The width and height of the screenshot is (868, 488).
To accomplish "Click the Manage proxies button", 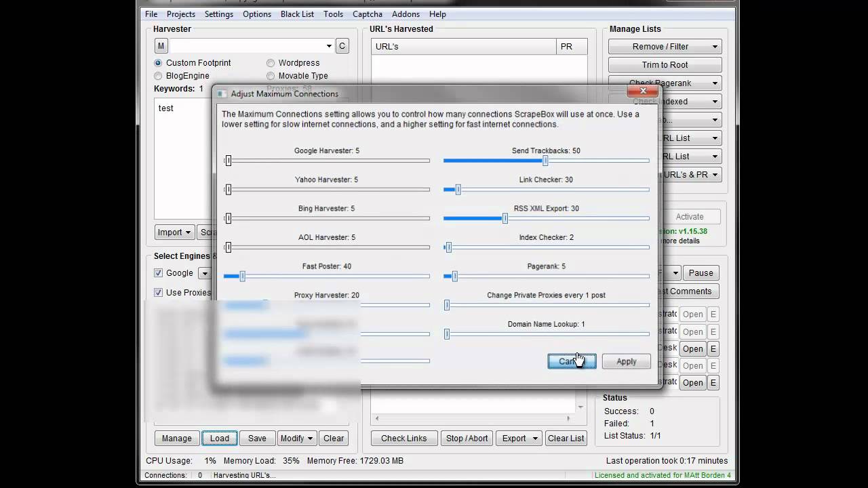I will point(177,439).
